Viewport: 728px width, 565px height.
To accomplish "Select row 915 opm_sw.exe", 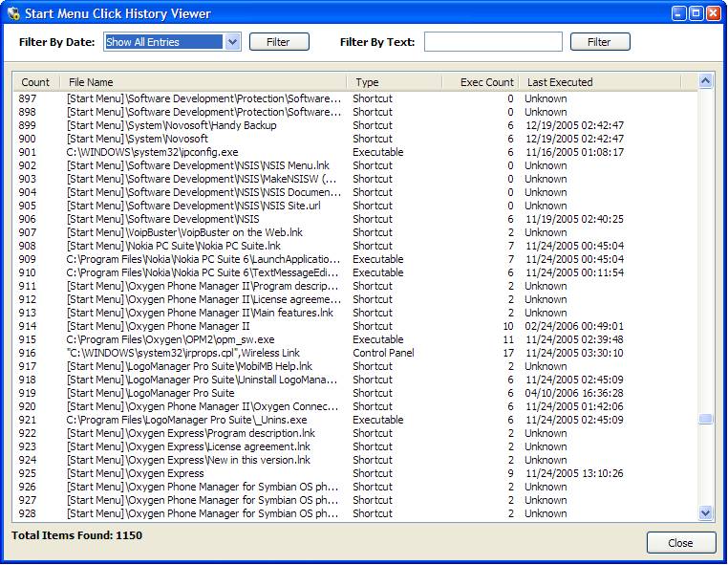I will (x=355, y=339).
